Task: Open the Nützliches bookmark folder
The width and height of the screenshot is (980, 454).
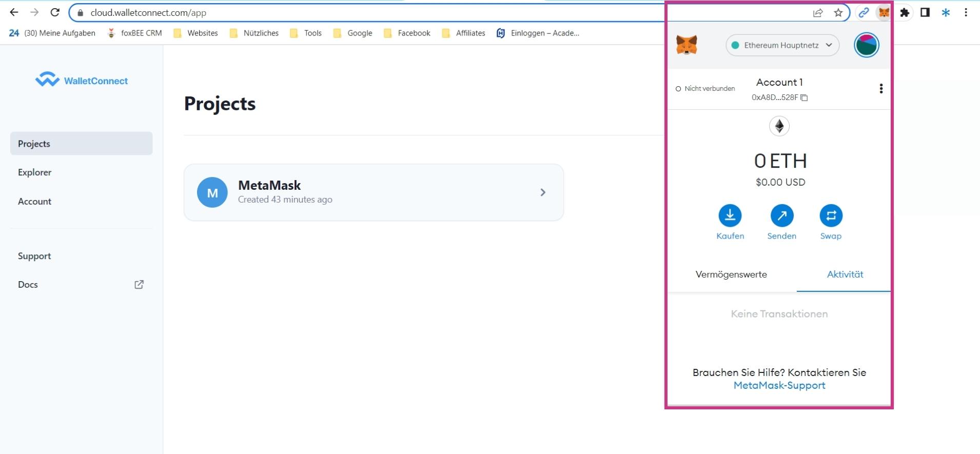Action: [x=254, y=33]
